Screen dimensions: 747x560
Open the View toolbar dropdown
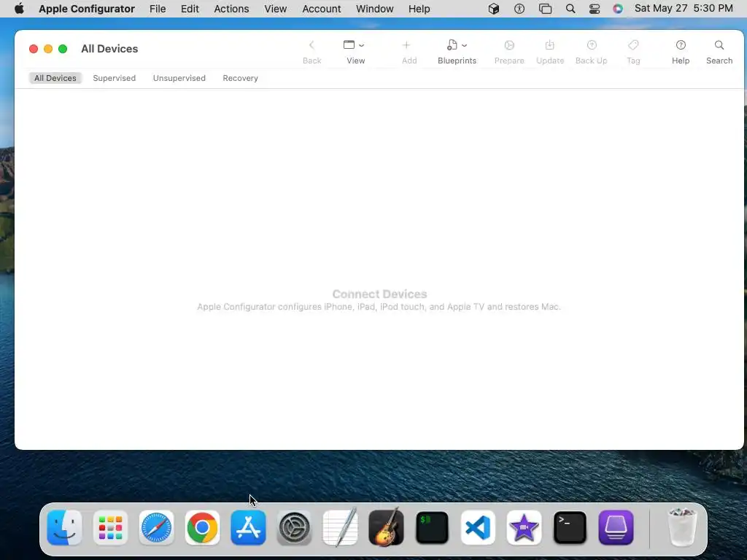pyautogui.click(x=355, y=52)
